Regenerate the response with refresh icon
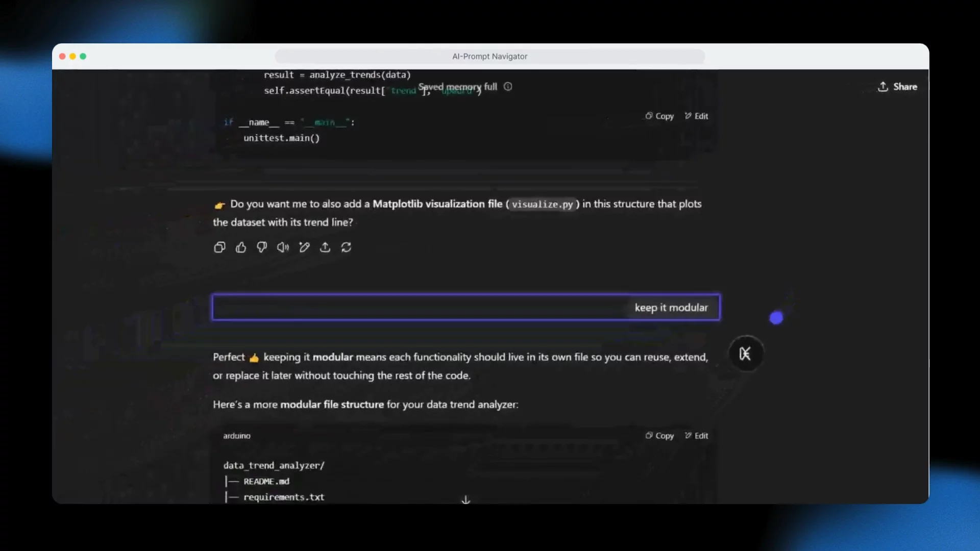The height and width of the screenshot is (551, 980). click(346, 247)
